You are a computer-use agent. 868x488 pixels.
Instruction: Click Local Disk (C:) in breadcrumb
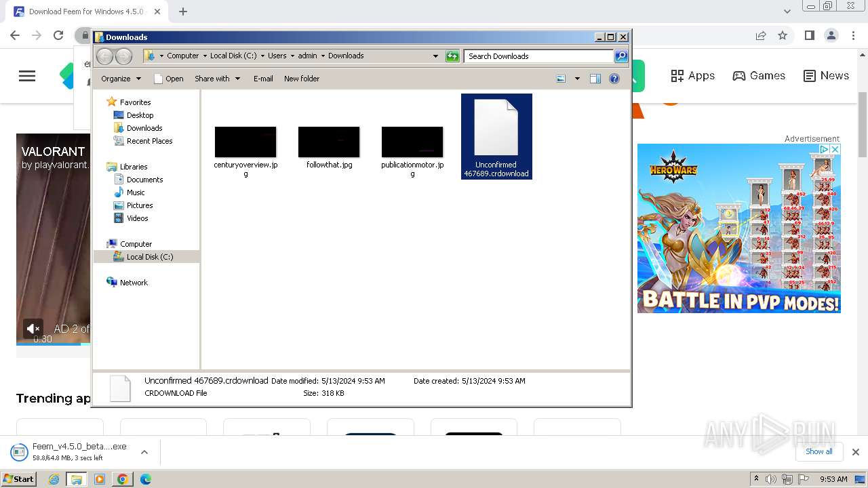233,56
